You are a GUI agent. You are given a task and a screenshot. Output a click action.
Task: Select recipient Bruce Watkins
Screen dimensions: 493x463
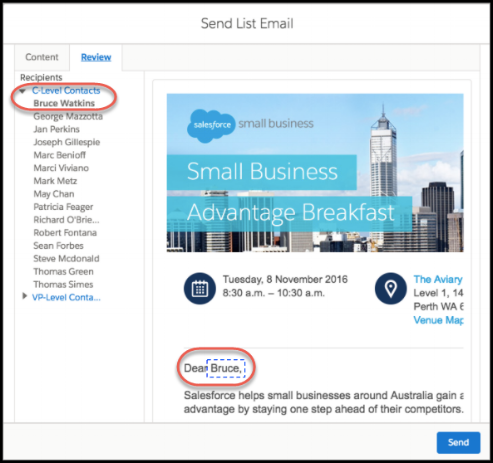(x=64, y=103)
